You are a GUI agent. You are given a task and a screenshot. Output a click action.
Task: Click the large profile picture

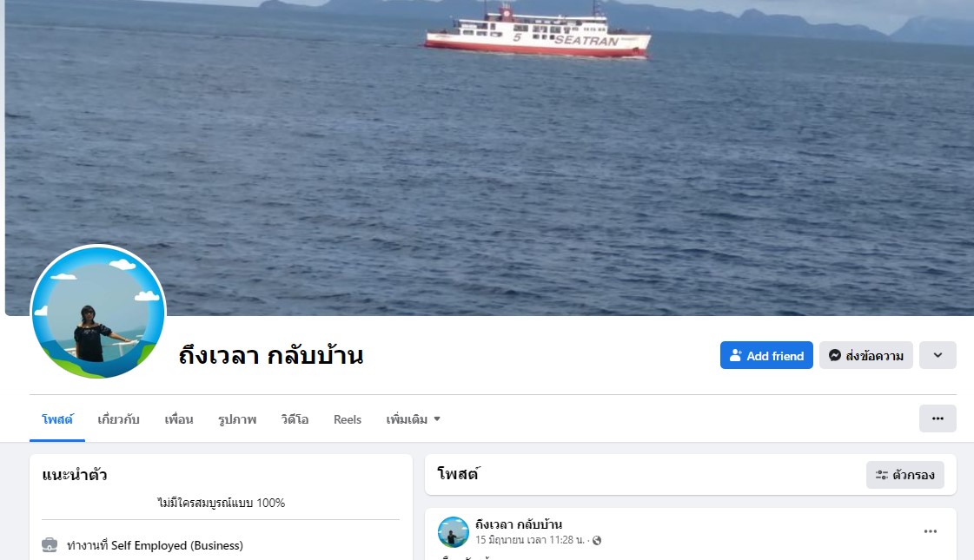click(x=98, y=312)
